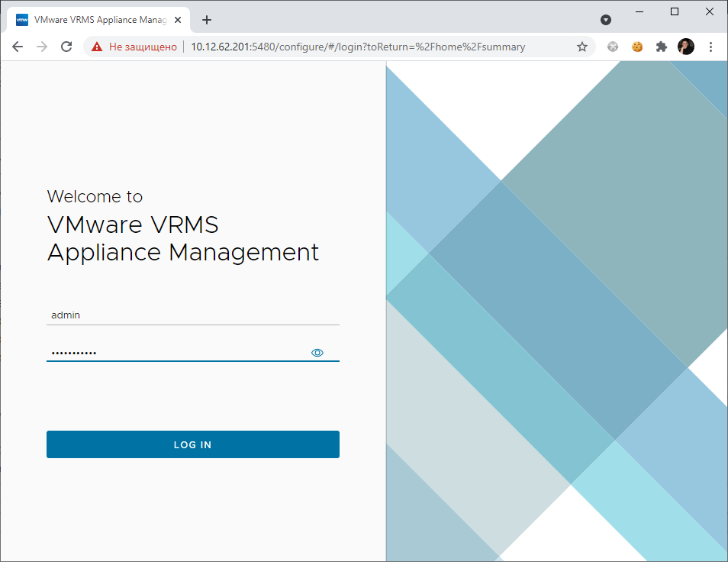The width and height of the screenshot is (728, 562).
Task: Close the VMware VRMS Appliance tab
Action: (x=177, y=20)
